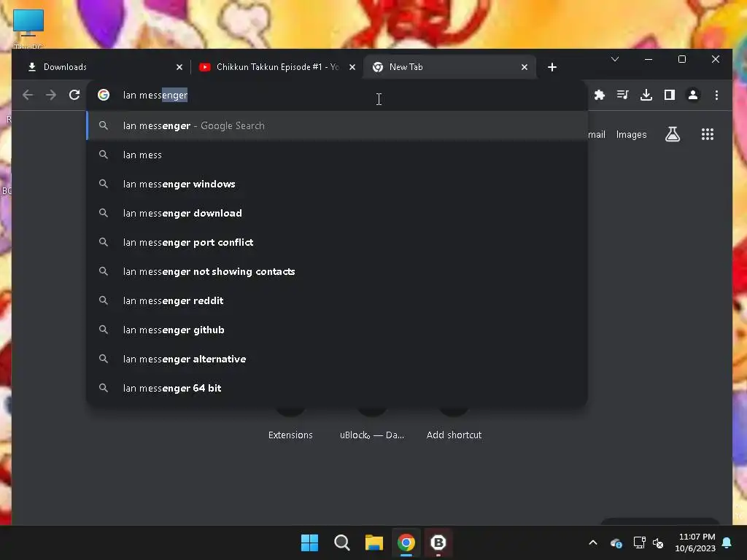Choose 'lan messenger reddit' suggestion
The width and height of the screenshot is (747, 560).
[337, 300]
